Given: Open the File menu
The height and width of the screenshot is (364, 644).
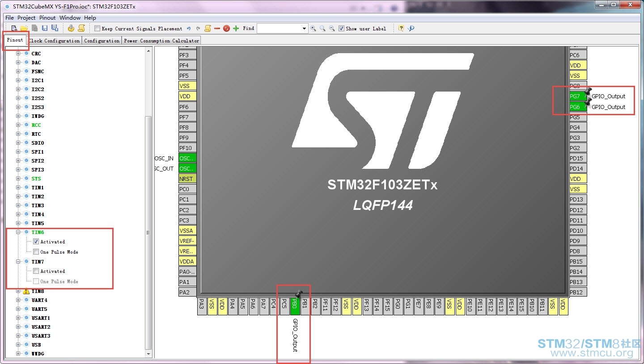Looking at the screenshot, I should point(9,18).
